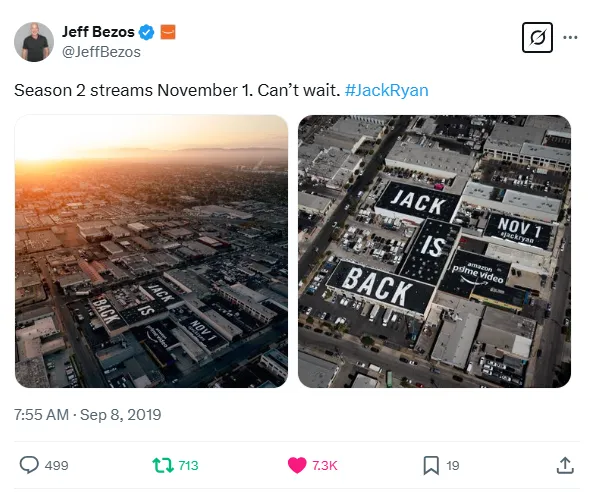Open Jeff Bezos profile picture

(x=34, y=42)
